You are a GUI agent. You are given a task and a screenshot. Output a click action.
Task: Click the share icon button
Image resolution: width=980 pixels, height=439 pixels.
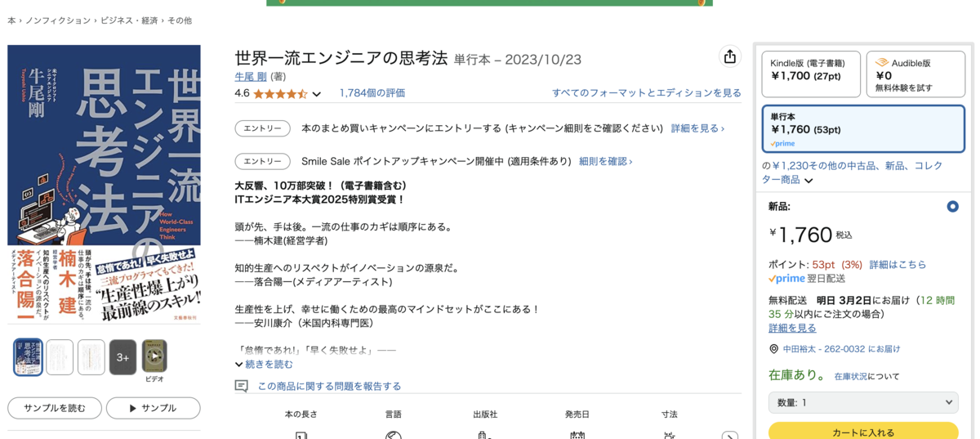[x=729, y=56]
